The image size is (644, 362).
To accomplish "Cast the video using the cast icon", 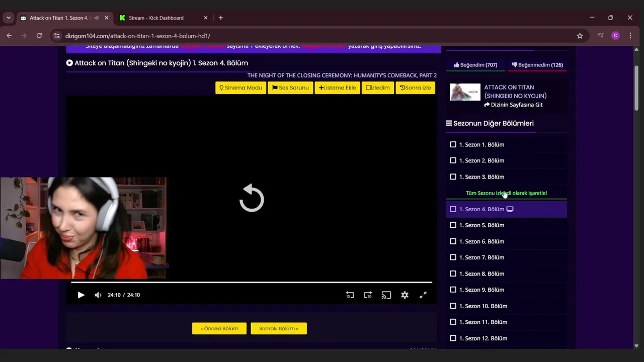I will 386,295.
